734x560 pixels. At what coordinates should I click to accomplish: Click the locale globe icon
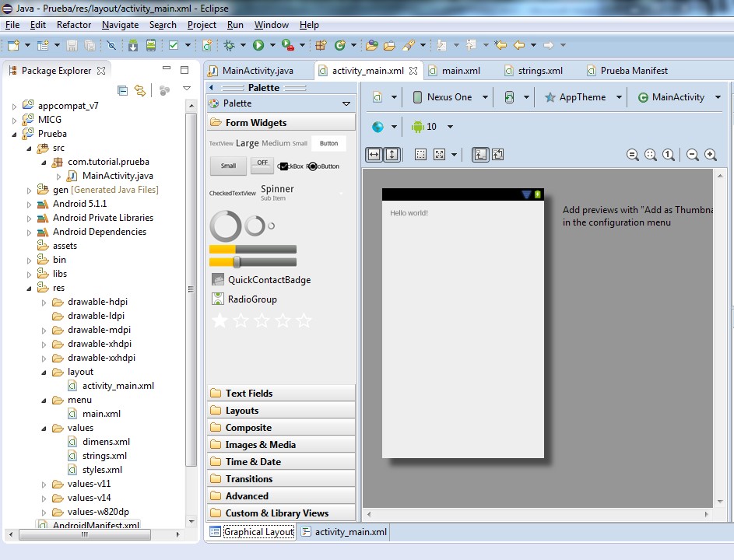click(378, 127)
